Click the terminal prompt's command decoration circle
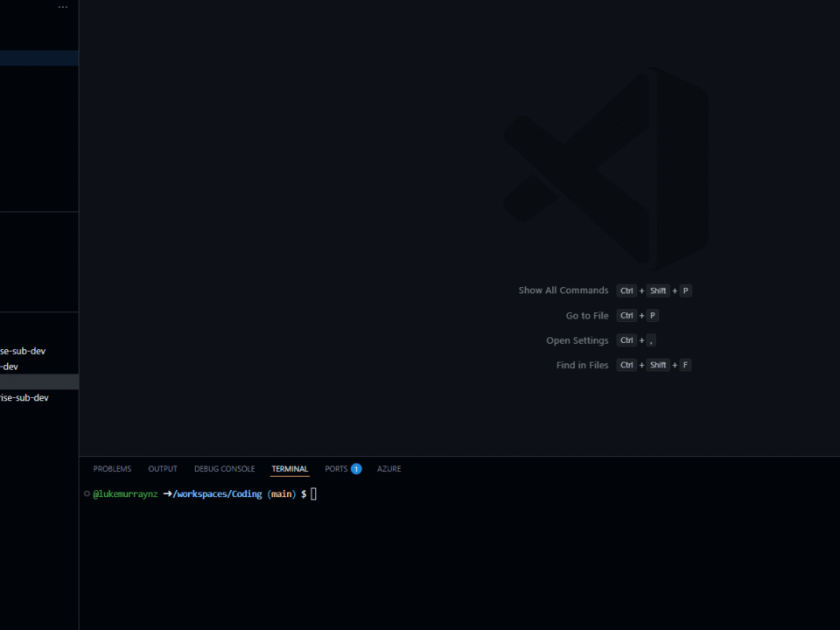Viewport: 840px width, 630px height. [87, 493]
